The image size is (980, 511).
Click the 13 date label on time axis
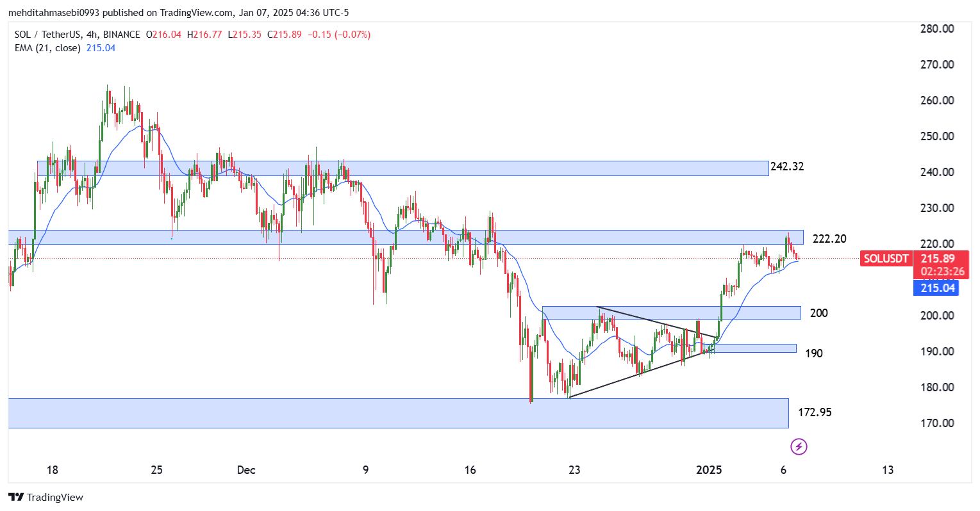point(888,470)
